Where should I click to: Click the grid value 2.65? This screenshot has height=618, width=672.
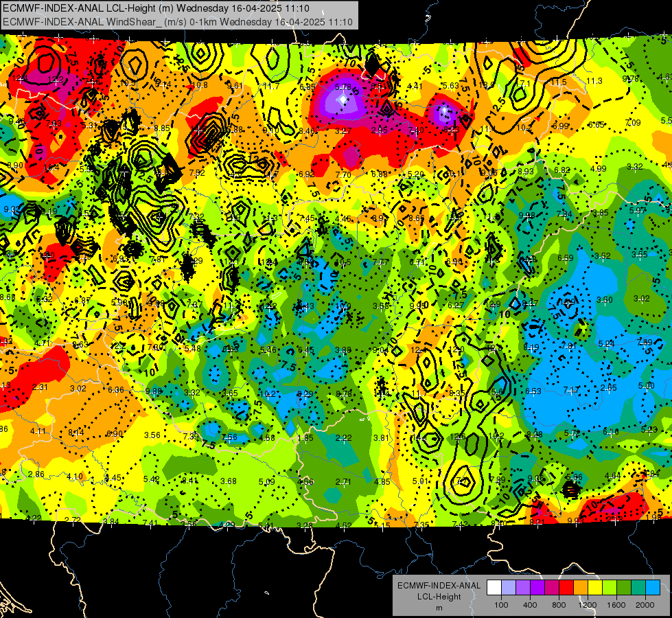coord(609,388)
